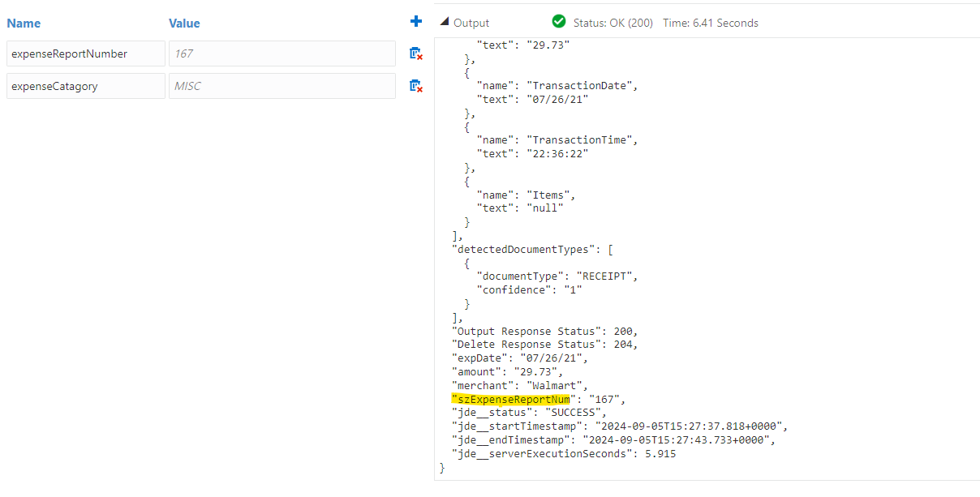Edit the value field showing 167
Screen dimensions: 980x497
[282, 54]
